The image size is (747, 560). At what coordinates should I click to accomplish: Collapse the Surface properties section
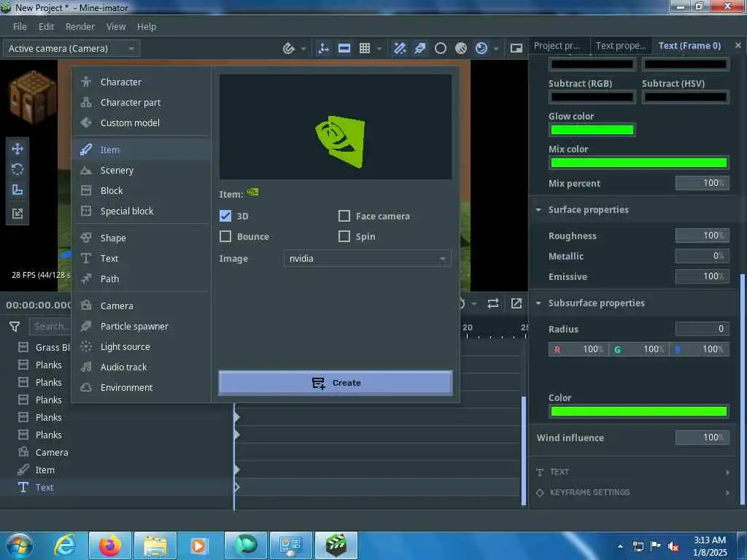[538, 209]
